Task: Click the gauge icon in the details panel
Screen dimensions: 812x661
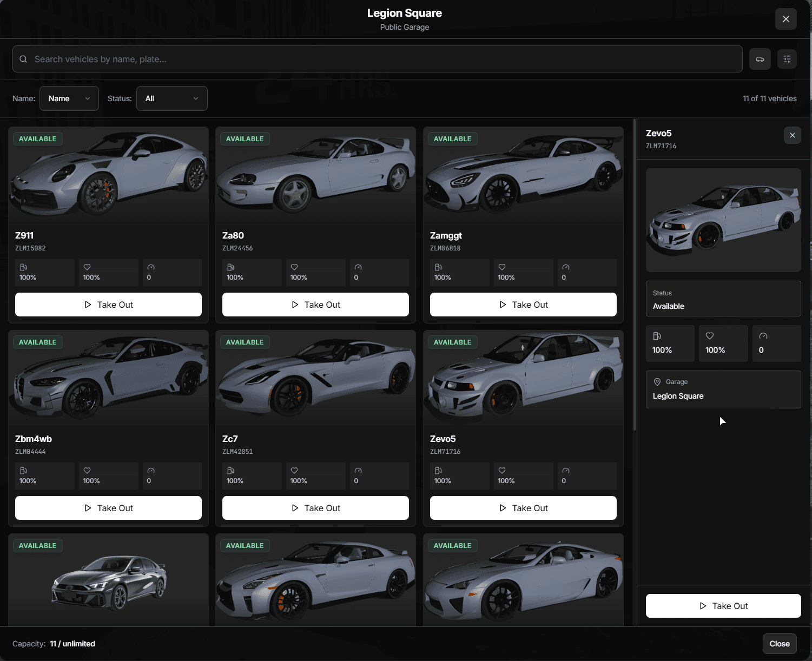Action: point(763,336)
